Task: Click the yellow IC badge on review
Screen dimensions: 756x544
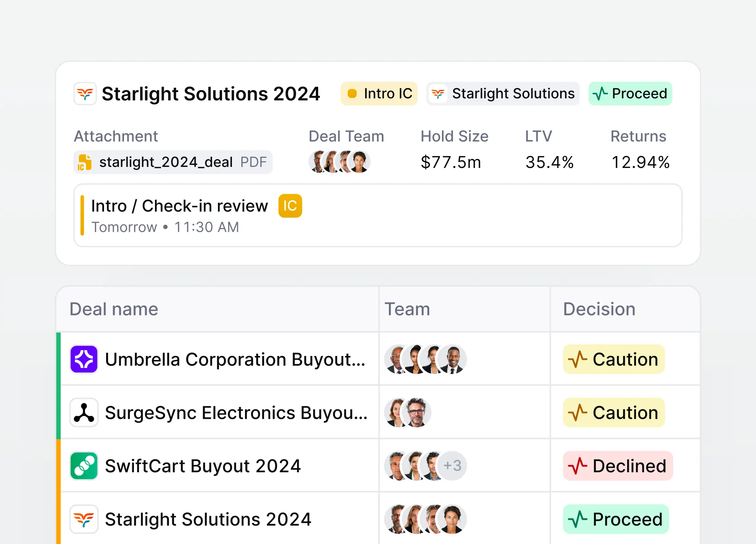Action: coord(290,206)
